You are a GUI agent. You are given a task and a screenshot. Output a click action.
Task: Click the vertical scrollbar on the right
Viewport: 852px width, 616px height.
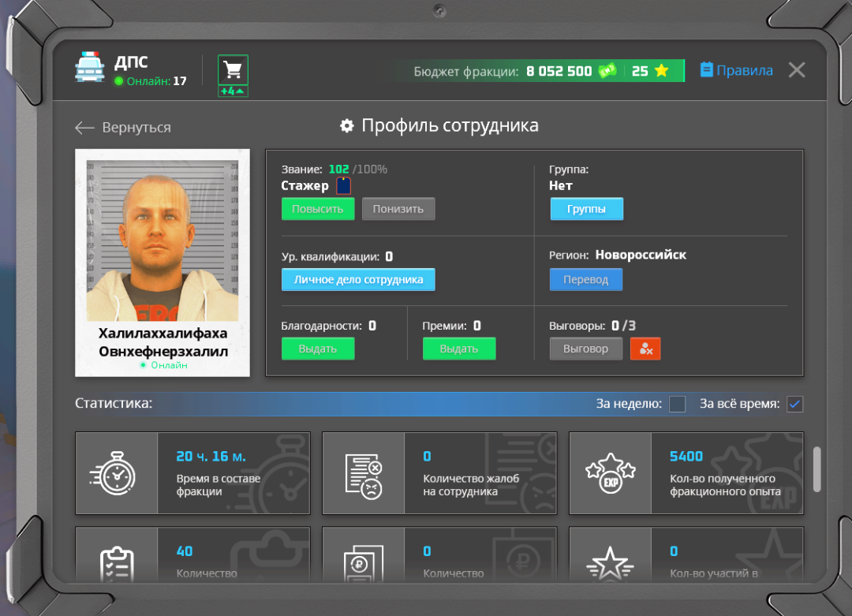(816, 469)
